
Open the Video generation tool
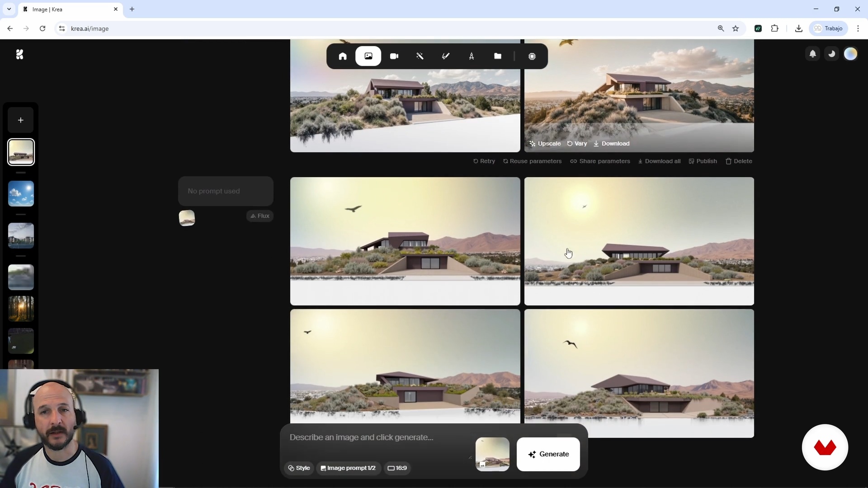tap(394, 56)
